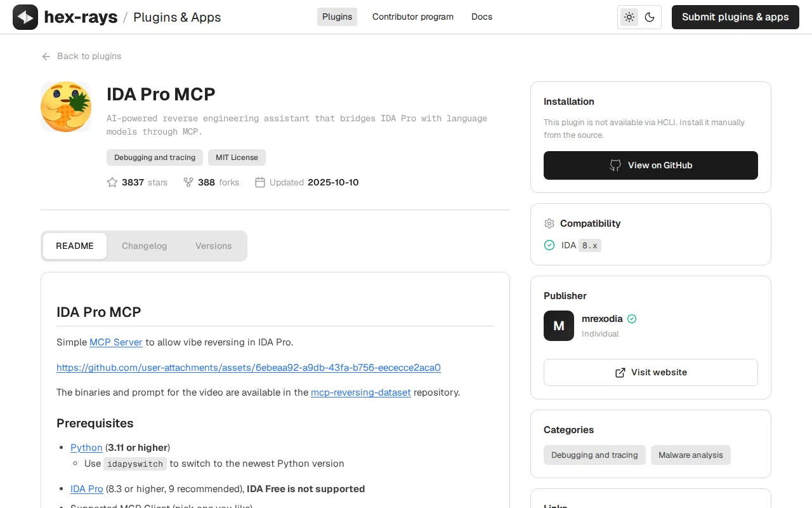Click the calendar icon beside Updated date
812x508 pixels.
coord(259,182)
